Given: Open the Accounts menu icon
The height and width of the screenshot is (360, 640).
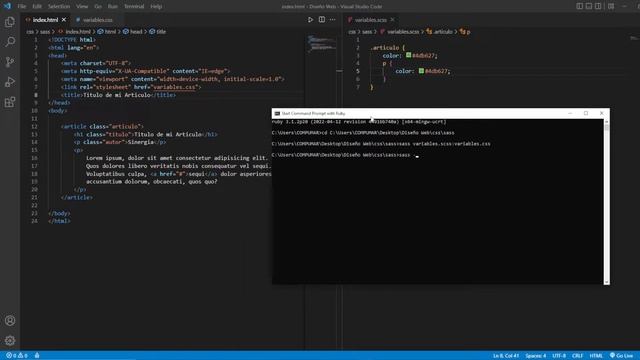Looking at the screenshot, I should pos(10,321).
